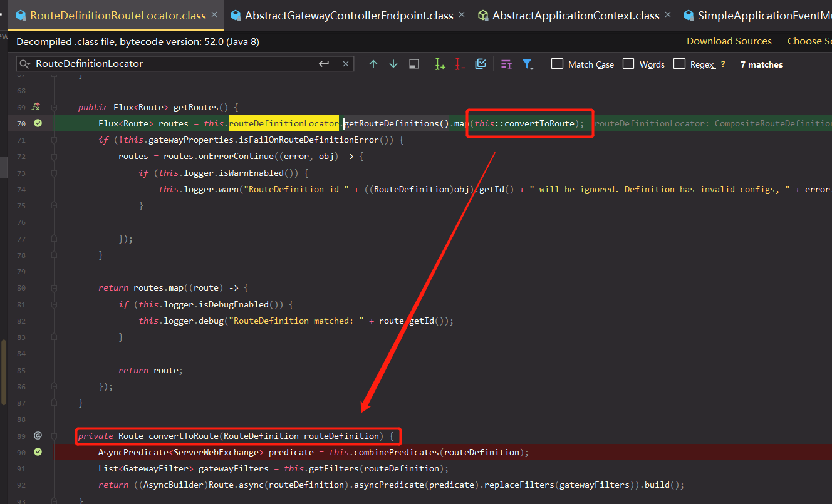This screenshot has height=504, width=832.
Task: Enable the Regex checkbox
Action: point(679,64)
